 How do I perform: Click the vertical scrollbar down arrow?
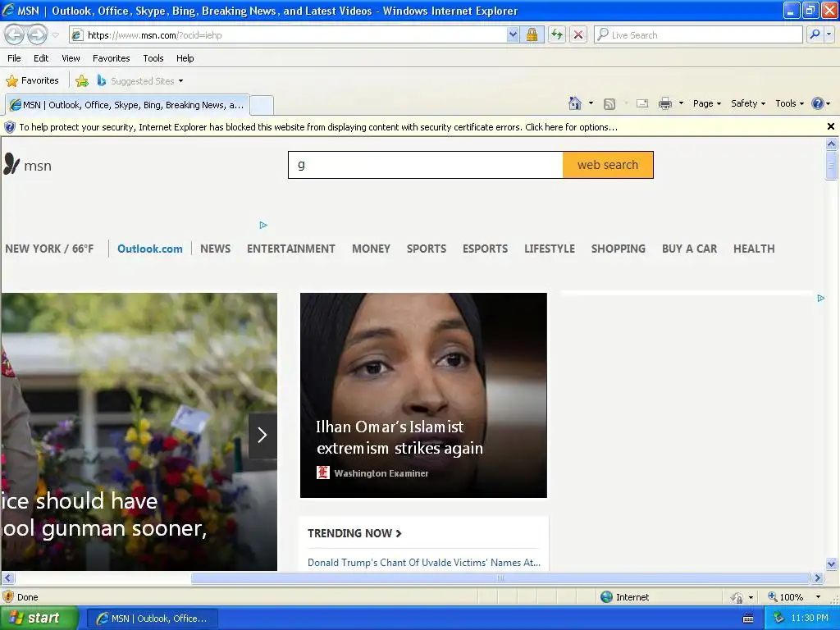click(x=832, y=564)
